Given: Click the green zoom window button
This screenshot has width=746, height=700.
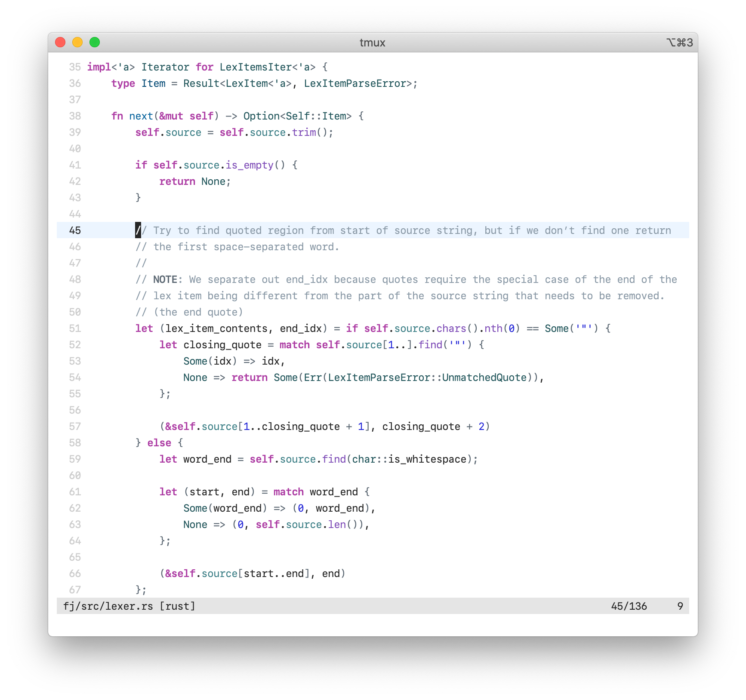Looking at the screenshot, I should pos(95,42).
